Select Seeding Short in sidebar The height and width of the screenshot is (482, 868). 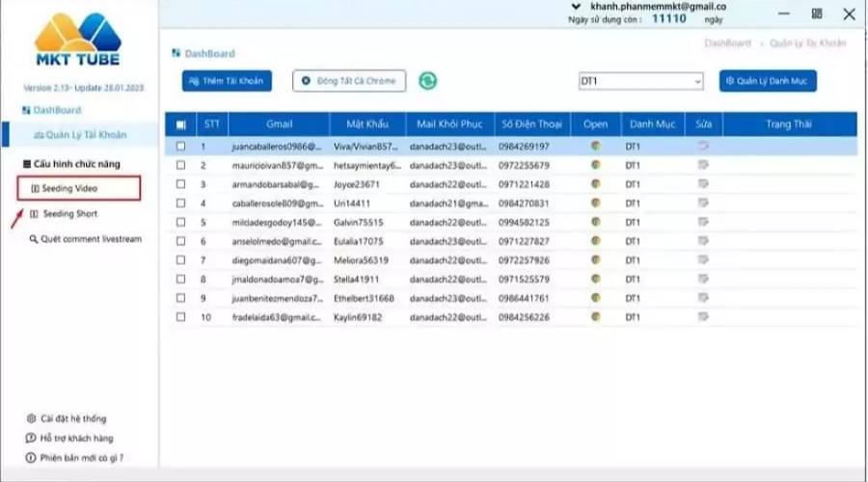pyautogui.click(x=64, y=214)
